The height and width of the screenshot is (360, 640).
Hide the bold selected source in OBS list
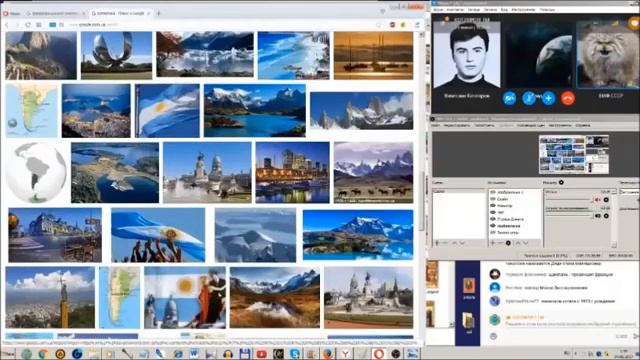(493, 226)
